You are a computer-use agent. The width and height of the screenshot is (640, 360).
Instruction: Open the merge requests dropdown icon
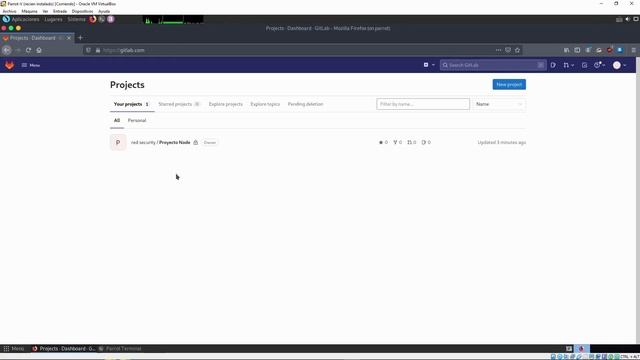(568, 65)
